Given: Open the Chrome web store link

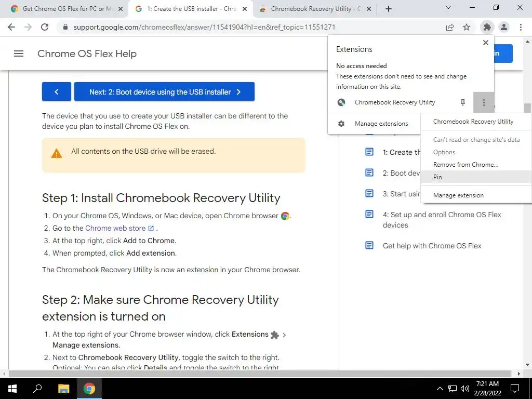Looking at the screenshot, I should pyautogui.click(x=115, y=229).
